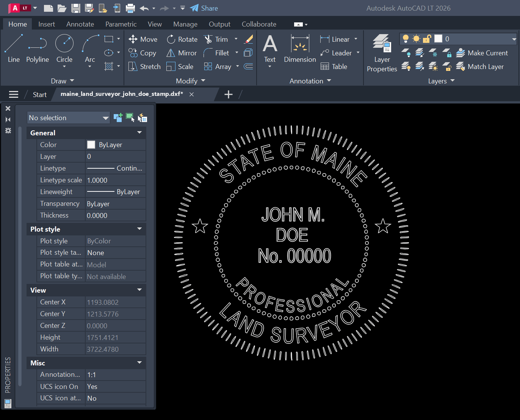
Task: Activate the Rotate tool
Action: (x=182, y=39)
